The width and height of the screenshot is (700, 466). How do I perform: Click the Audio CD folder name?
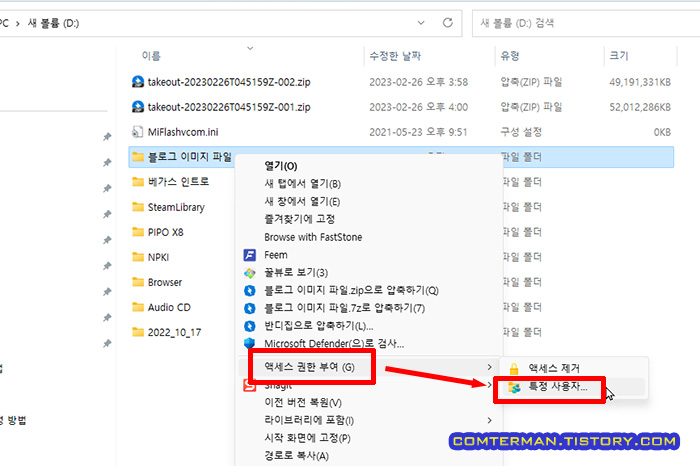click(x=169, y=307)
